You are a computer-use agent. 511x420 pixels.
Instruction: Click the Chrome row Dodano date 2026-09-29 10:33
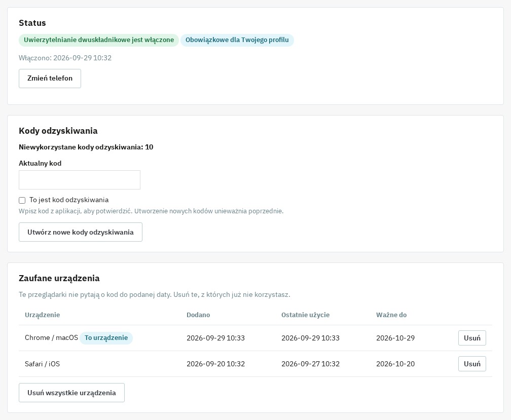click(215, 338)
